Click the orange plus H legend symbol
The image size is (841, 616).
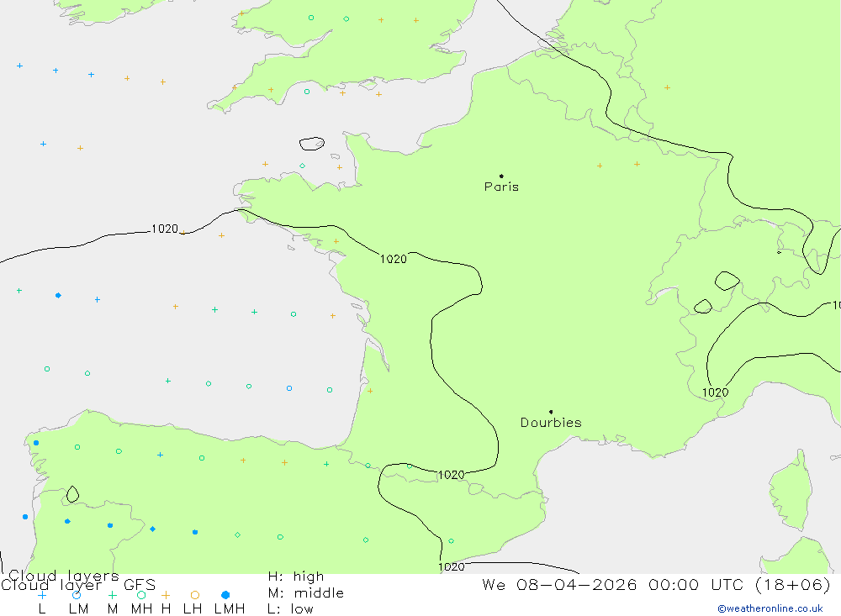click(166, 595)
